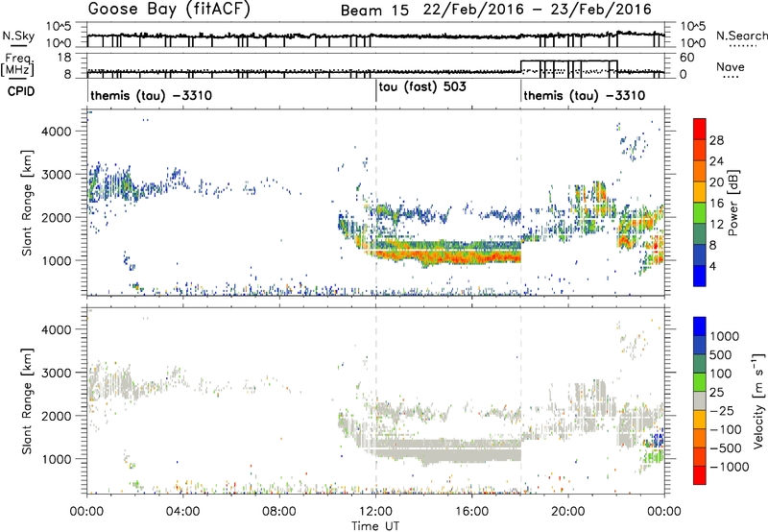Viewport: 768px width, 532px height.
Task: Click the "N.Search" legend label
Action: [x=741, y=36]
